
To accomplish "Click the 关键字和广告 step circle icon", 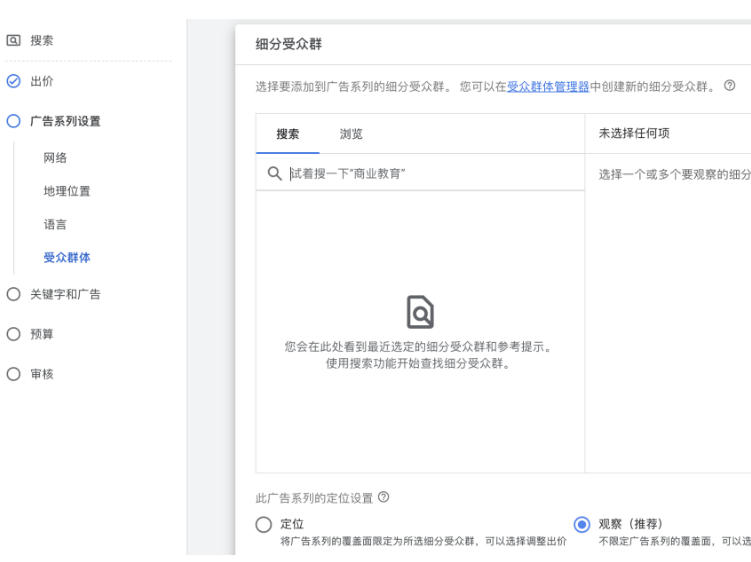I will pyautogui.click(x=13, y=294).
